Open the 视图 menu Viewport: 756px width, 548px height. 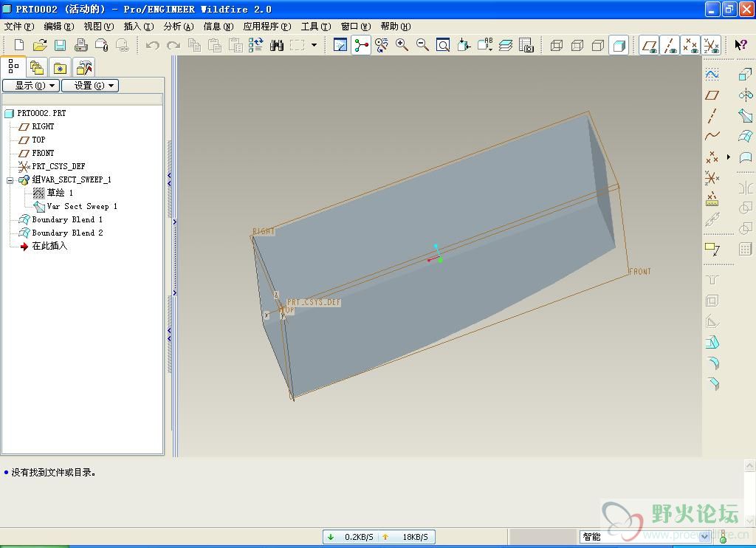[99, 27]
